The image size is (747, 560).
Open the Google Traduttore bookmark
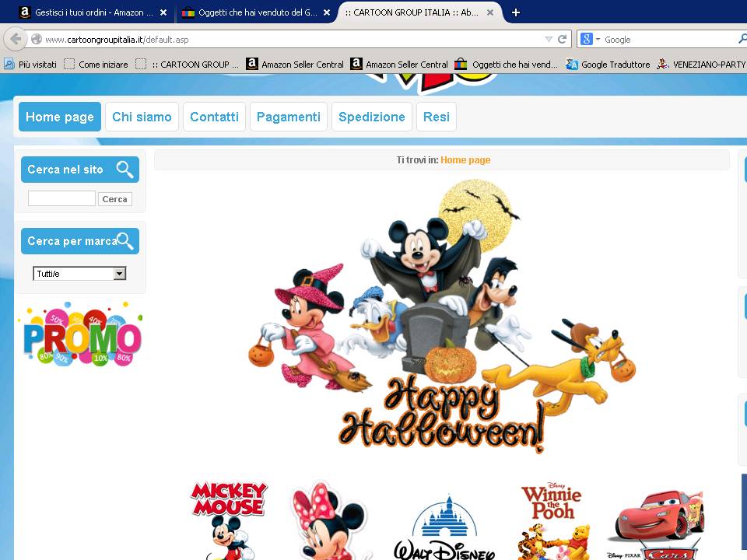point(608,65)
